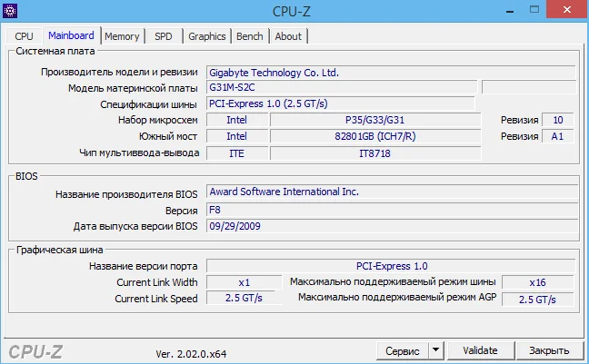Expand the Сервис dropdown arrow
The height and width of the screenshot is (364, 589).
click(x=435, y=350)
